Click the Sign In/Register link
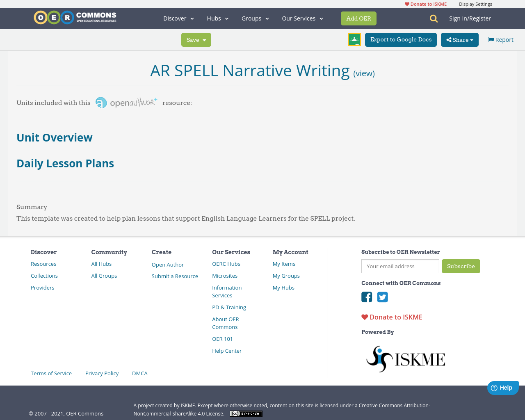The image size is (525, 420). point(470,18)
